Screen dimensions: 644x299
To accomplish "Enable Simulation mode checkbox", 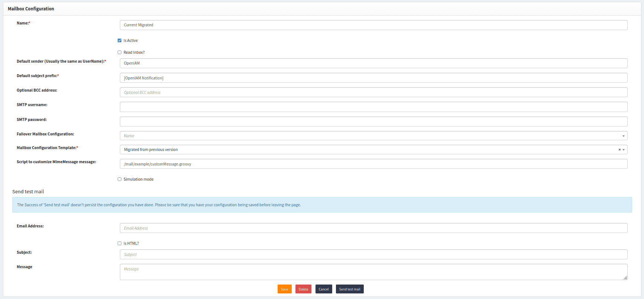I will coord(120,179).
